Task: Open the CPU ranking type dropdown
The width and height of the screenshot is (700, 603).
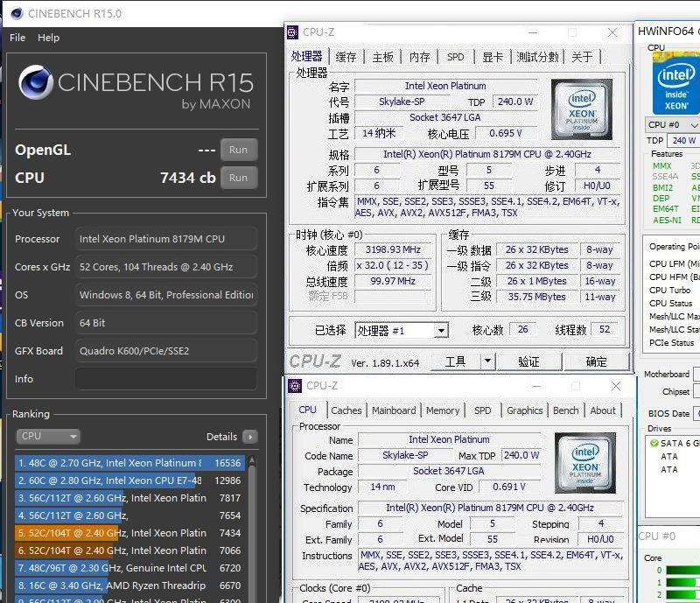Action: pyautogui.click(x=48, y=436)
